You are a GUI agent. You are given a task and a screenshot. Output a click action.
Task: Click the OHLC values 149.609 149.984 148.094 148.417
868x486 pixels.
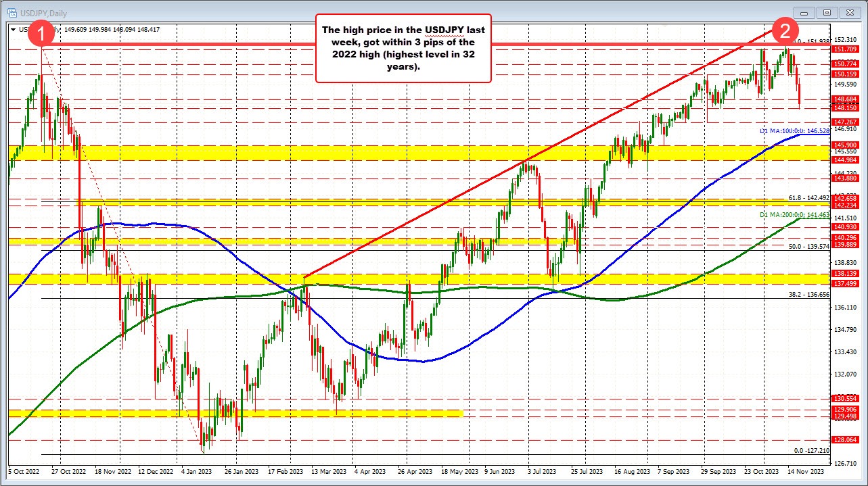pos(112,29)
